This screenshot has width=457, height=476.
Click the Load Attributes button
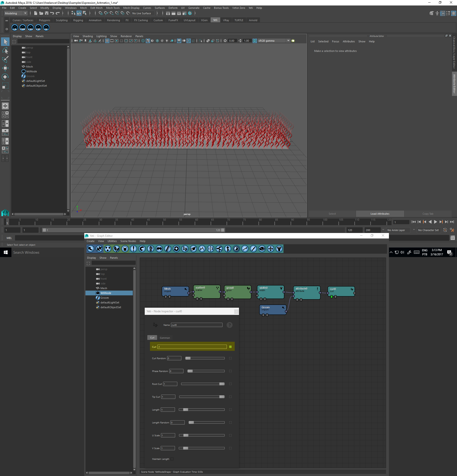tap(380, 214)
